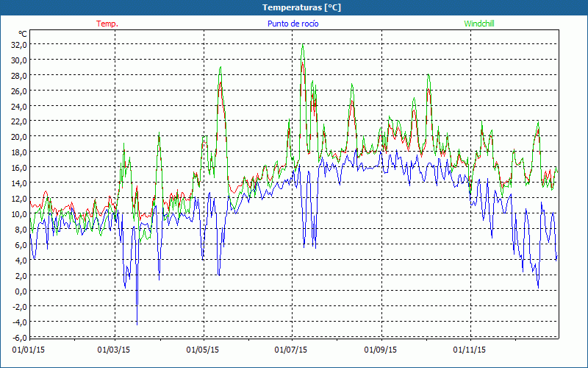The width and height of the screenshot is (588, 368).
Task: Select the 01/01/15 date axis label
Action: [x=29, y=350]
